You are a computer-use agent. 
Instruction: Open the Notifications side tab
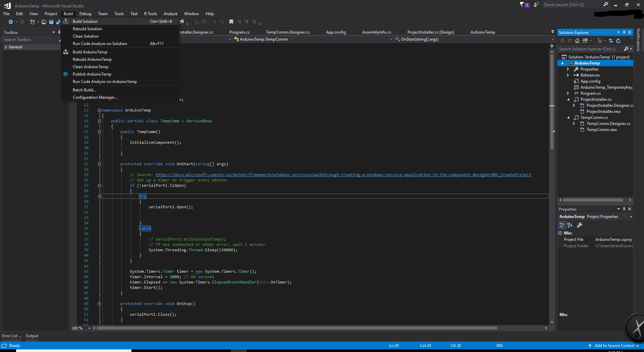coord(638,40)
